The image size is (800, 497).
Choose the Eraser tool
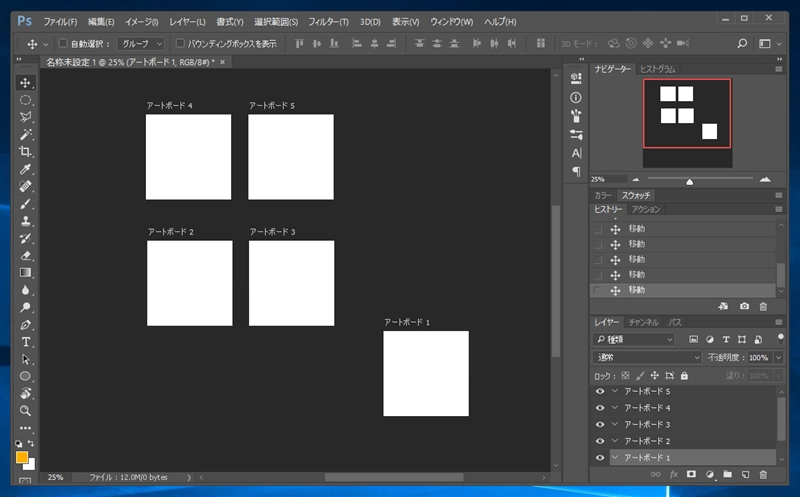point(26,255)
